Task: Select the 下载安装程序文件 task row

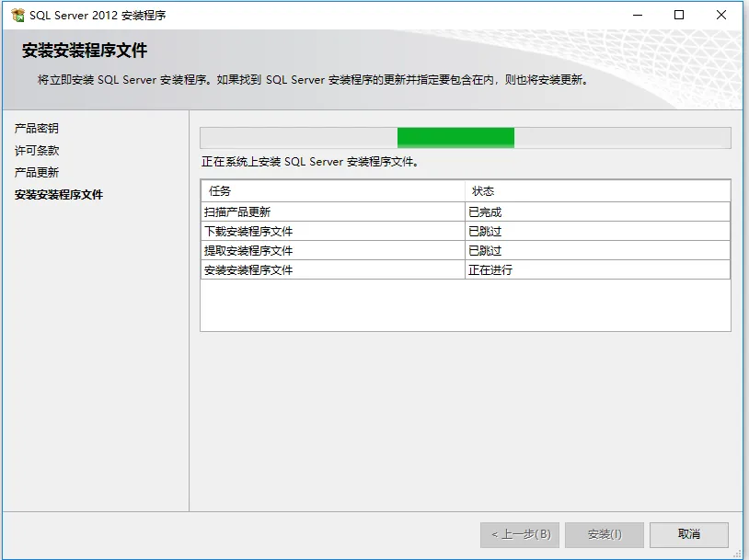Action: pyautogui.click(x=248, y=232)
